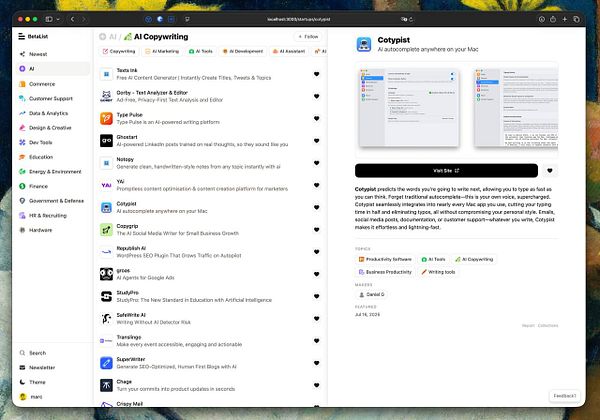Image resolution: width=600 pixels, height=420 pixels.
Task: Click the Safari share icon
Action: click(553, 19)
